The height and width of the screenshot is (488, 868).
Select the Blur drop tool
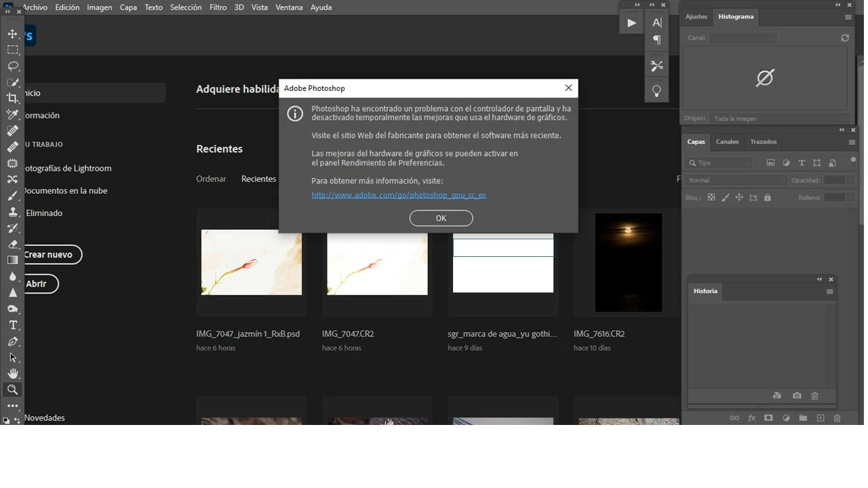tap(12, 277)
